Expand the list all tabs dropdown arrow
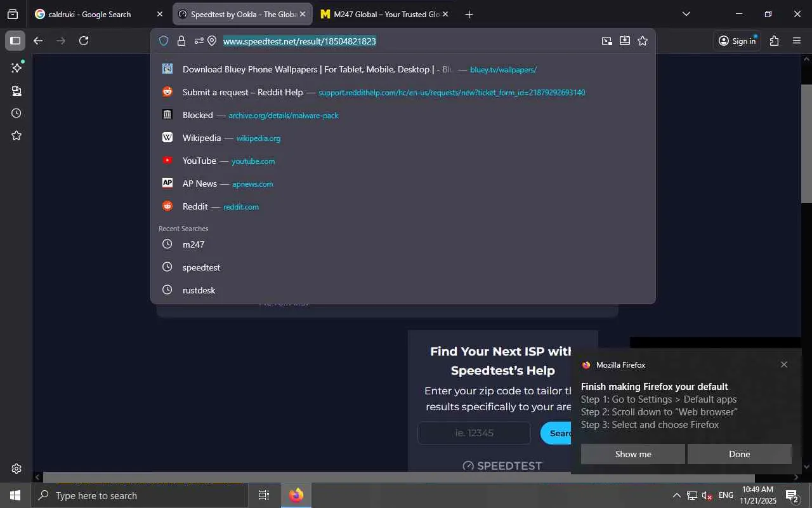Image resolution: width=812 pixels, height=508 pixels. 686,14
